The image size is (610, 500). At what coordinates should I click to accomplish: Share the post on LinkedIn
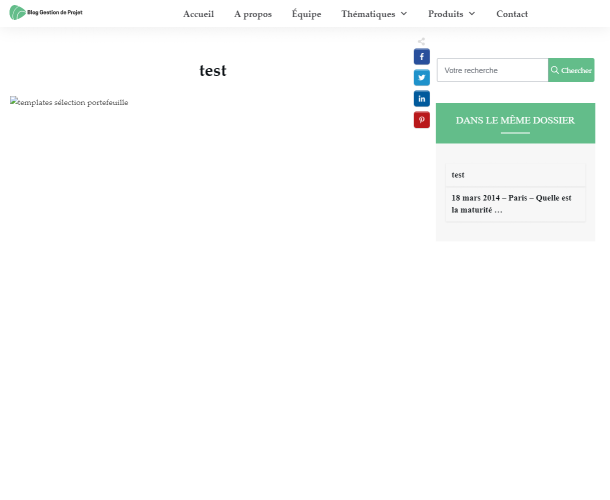click(422, 99)
